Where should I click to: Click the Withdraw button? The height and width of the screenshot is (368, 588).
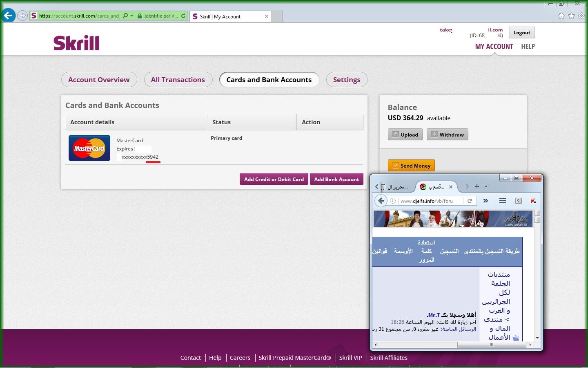pos(447,135)
